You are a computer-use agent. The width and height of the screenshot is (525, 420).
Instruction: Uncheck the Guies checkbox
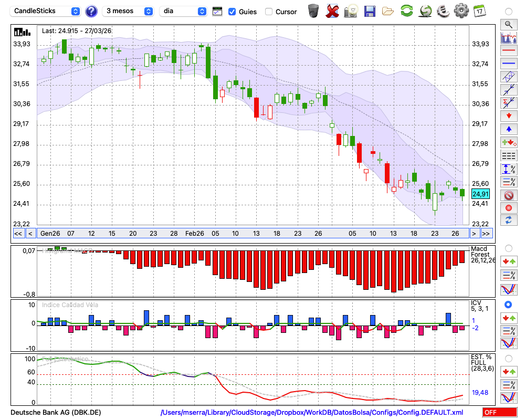coord(232,12)
